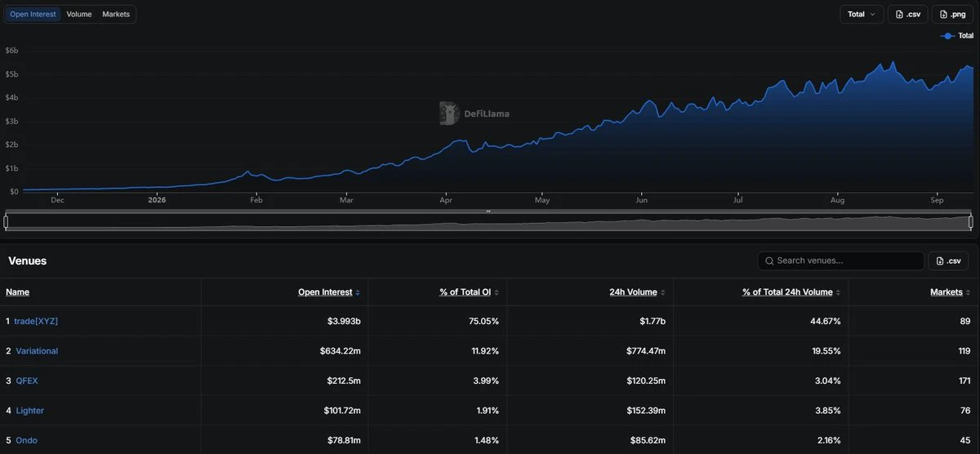
Task: Click sort arrows beside Open Interest
Action: click(x=358, y=292)
